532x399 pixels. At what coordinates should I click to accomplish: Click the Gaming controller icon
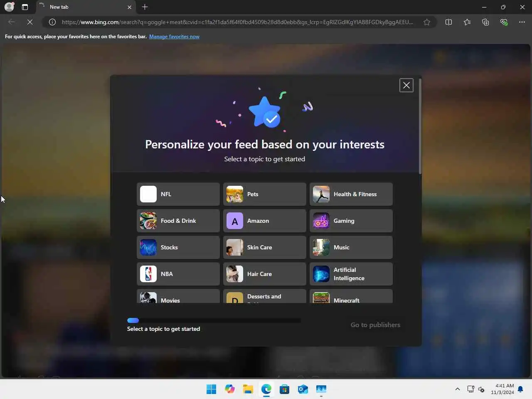coord(321,221)
